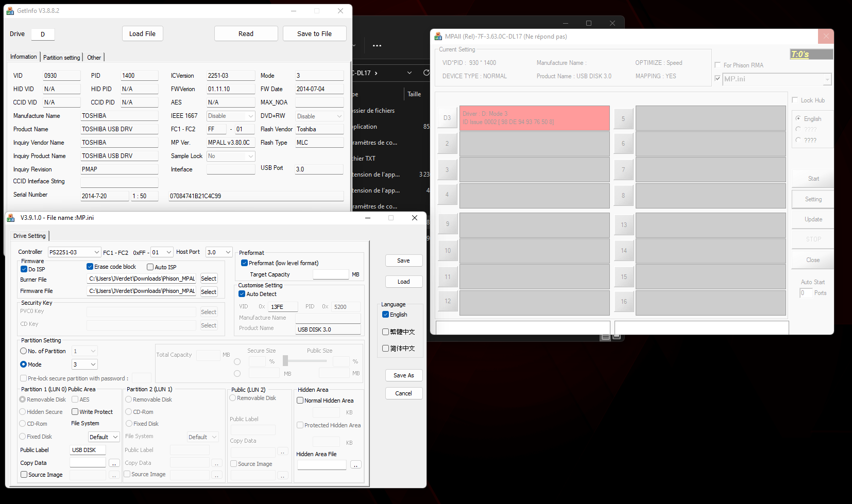Switch to the Partition setting tab

(61, 57)
